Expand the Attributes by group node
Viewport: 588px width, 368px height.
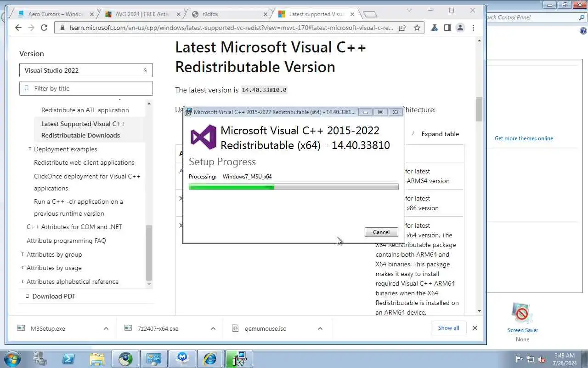pos(23,254)
